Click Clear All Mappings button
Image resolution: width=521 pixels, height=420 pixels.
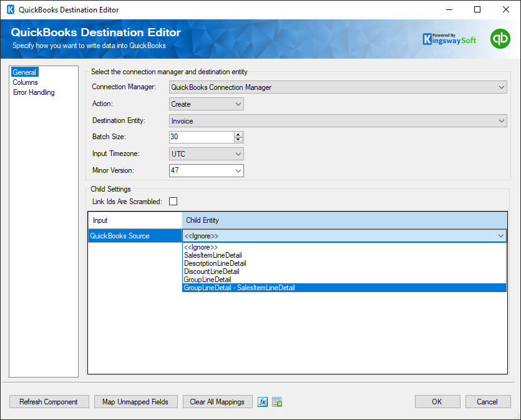click(217, 402)
